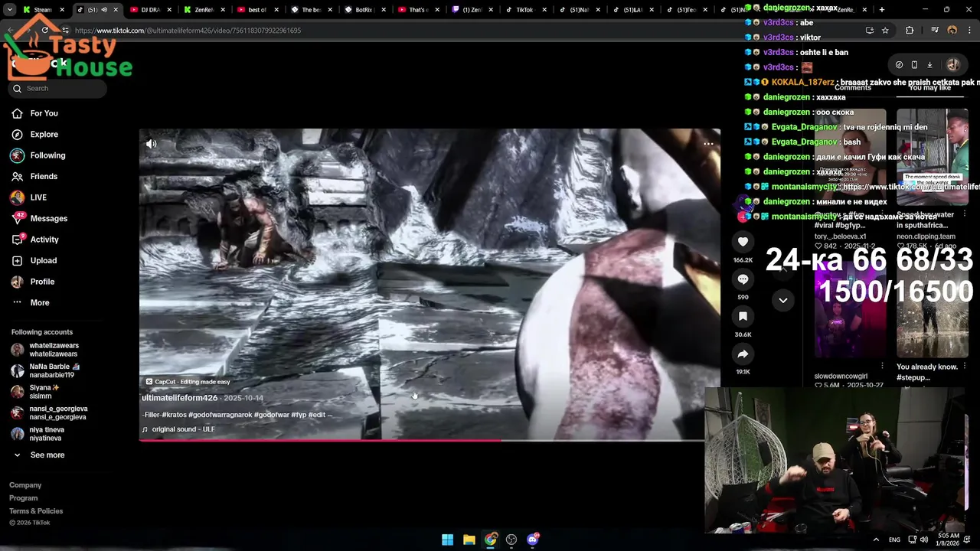The image size is (980, 551).
Task: Open Siyana following account
Action: pyautogui.click(x=44, y=392)
